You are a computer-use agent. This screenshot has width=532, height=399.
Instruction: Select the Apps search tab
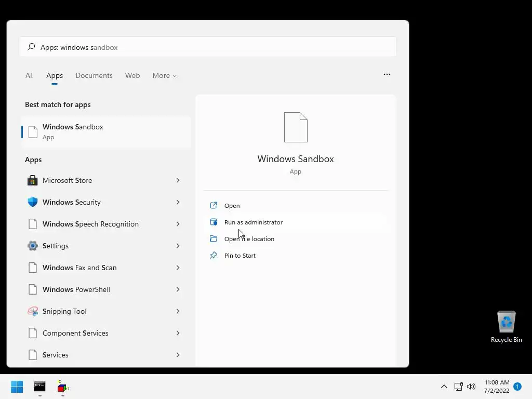55,75
